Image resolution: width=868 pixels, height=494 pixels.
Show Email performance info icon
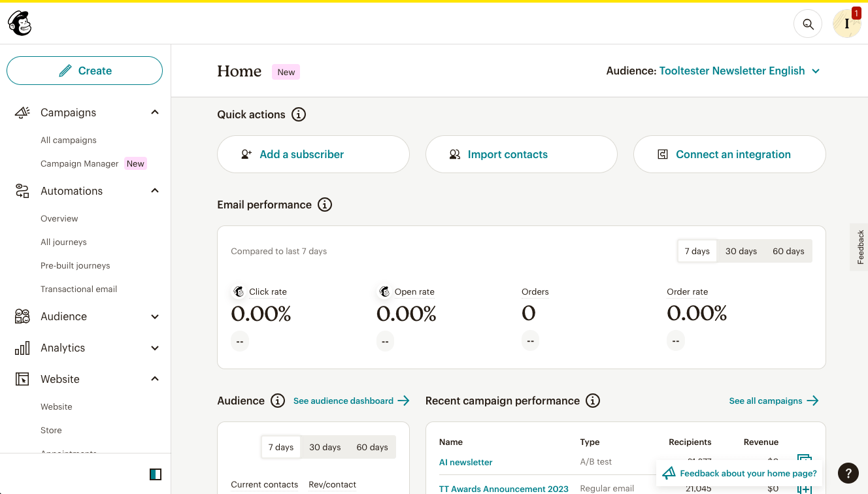click(325, 205)
